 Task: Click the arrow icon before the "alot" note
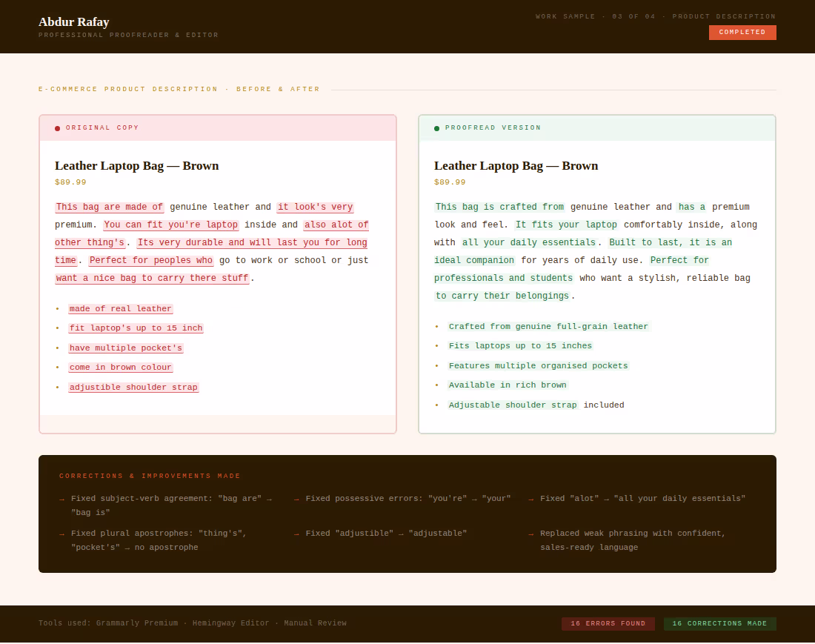[x=530, y=499]
